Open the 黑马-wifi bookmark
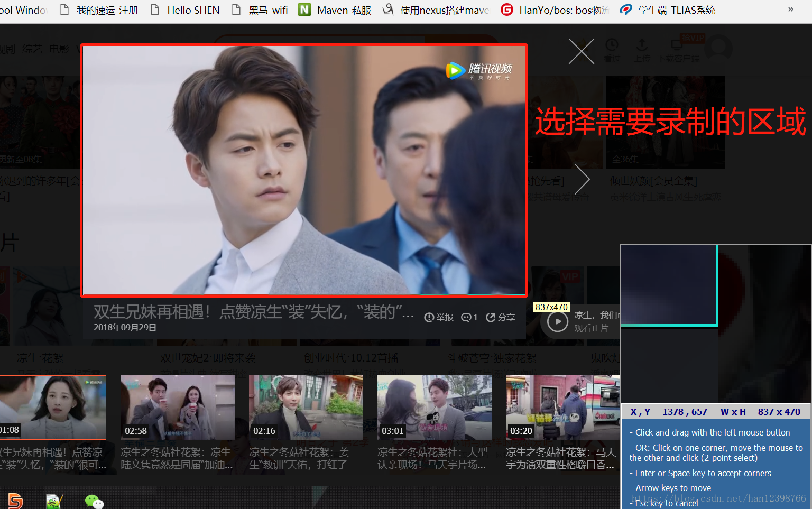Screen dimensions: 812x509 point(260,10)
